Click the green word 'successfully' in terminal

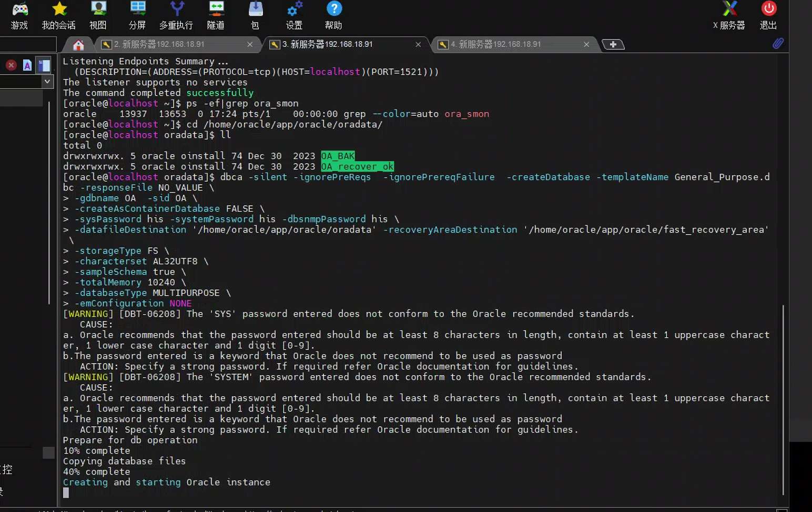pos(220,93)
